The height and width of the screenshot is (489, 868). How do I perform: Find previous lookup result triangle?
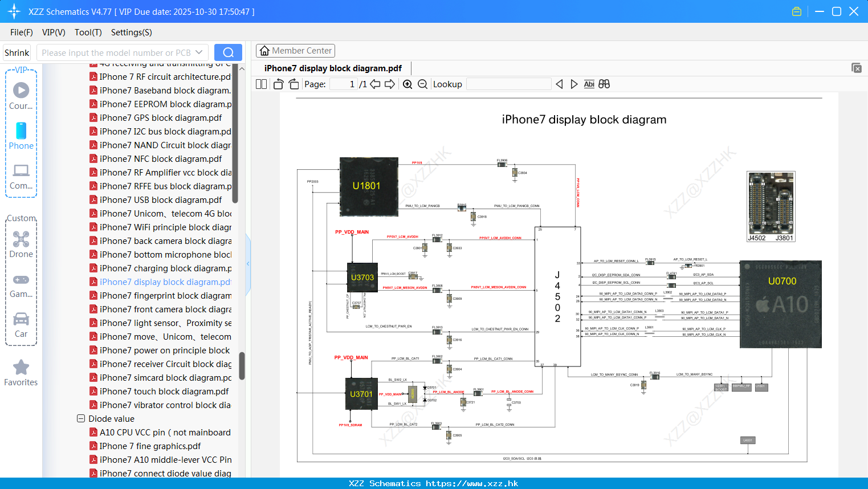(559, 84)
